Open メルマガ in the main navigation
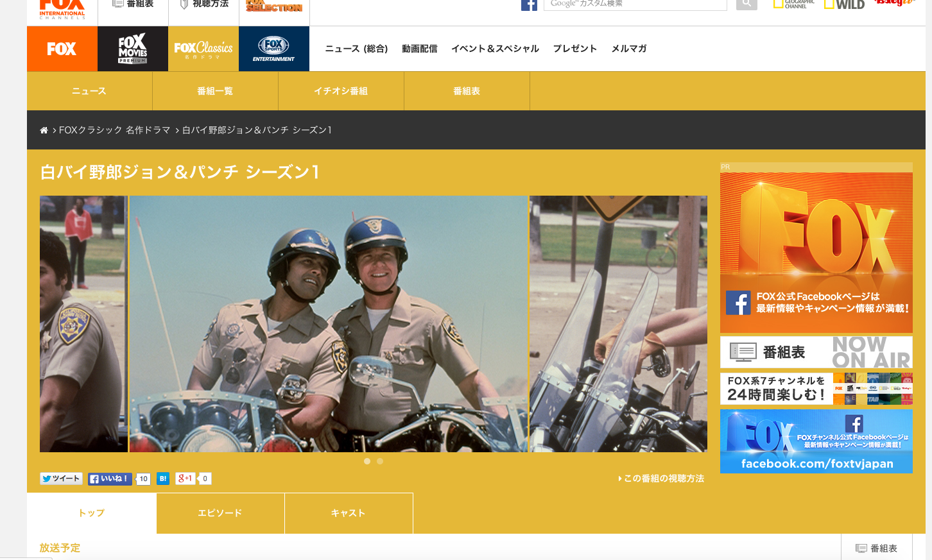Viewport: 932px width, 560px height. click(x=629, y=49)
